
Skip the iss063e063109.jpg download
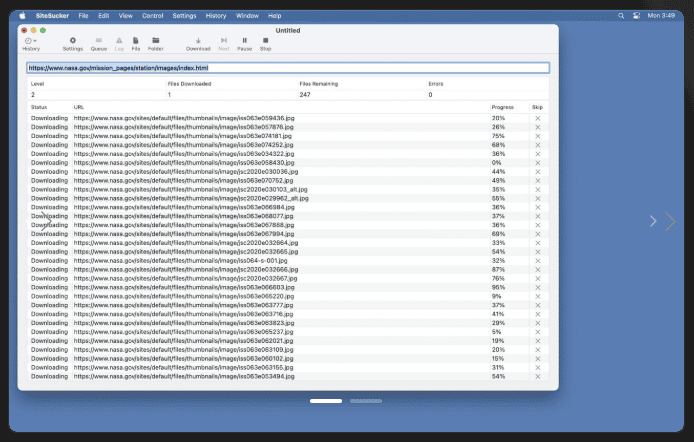(x=538, y=350)
